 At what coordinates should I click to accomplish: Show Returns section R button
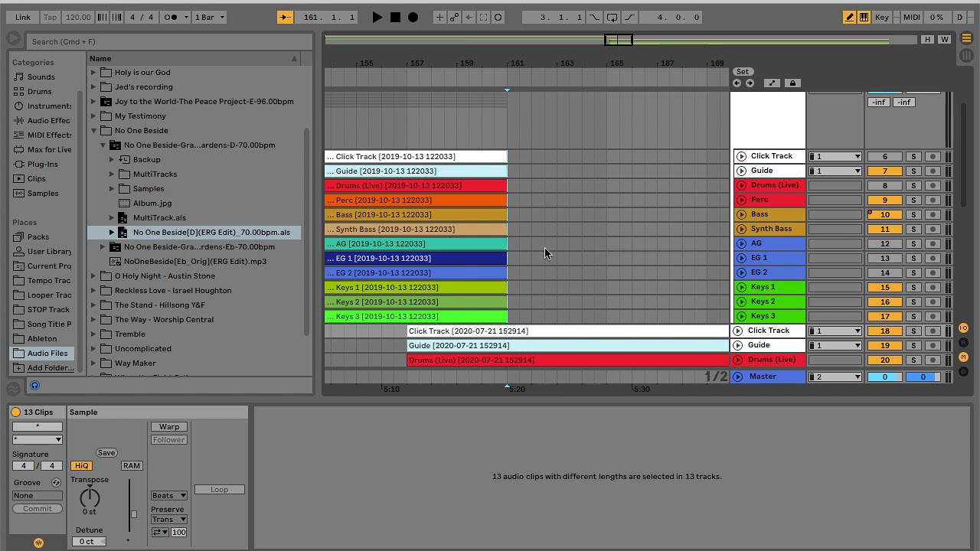(964, 343)
